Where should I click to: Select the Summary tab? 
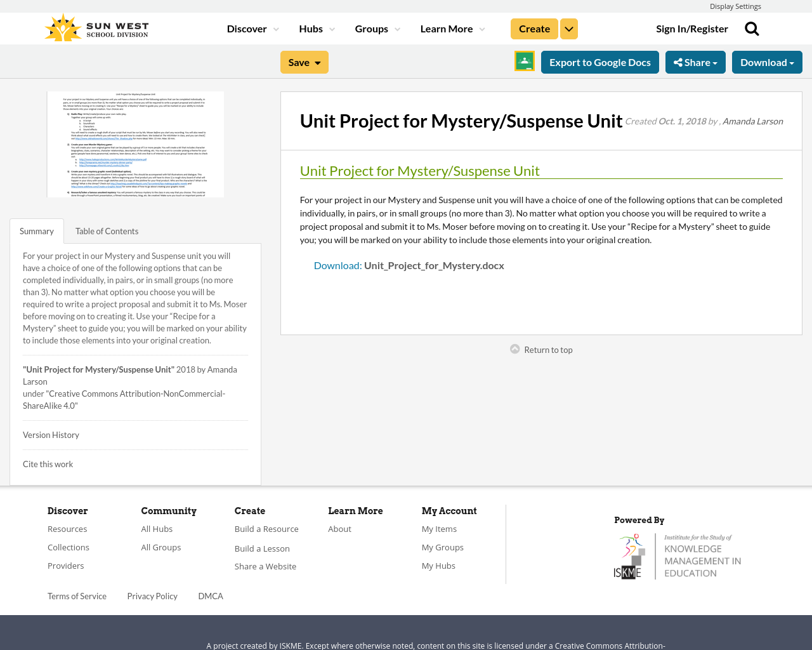pyautogui.click(x=36, y=230)
